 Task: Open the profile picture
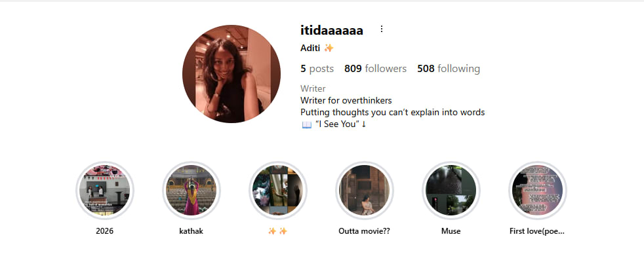[x=231, y=74]
